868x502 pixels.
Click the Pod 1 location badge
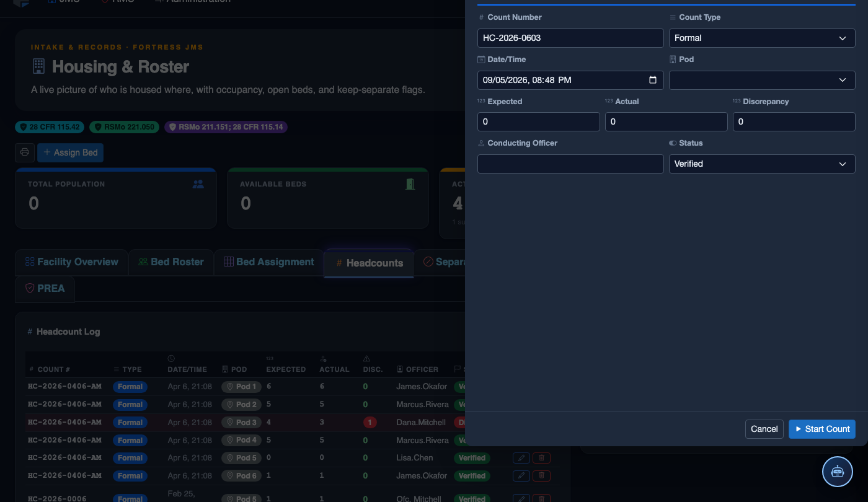pyautogui.click(x=242, y=387)
